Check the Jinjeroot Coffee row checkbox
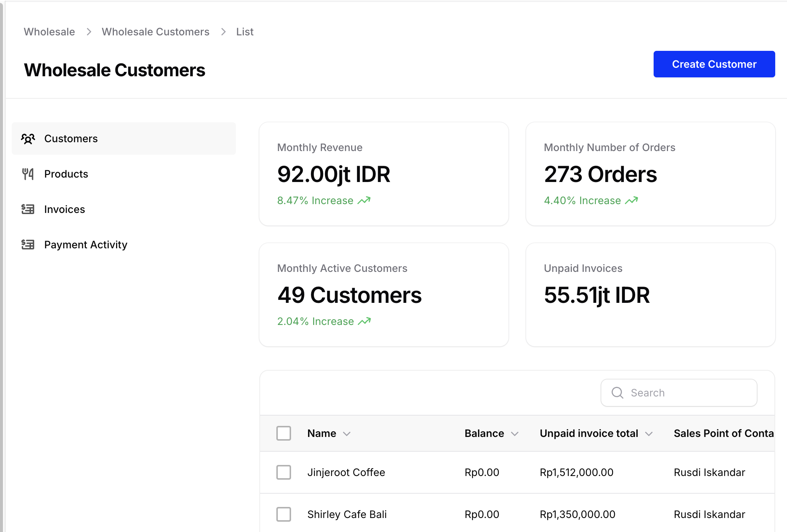 click(x=284, y=472)
